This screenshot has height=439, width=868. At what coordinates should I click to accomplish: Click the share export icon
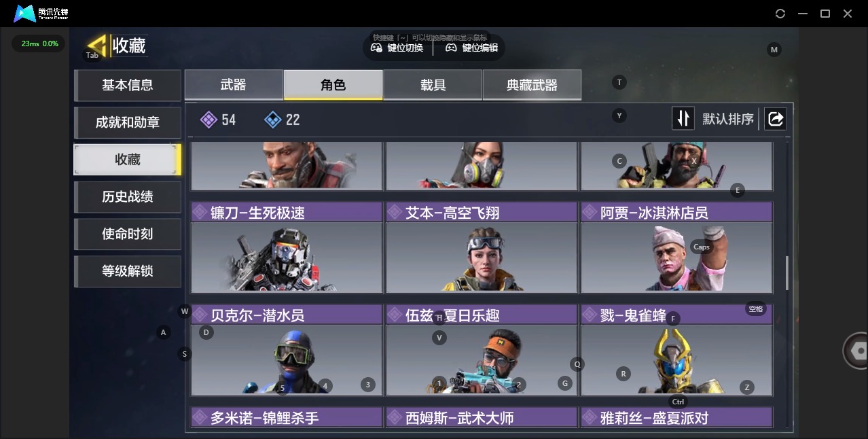[775, 119]
